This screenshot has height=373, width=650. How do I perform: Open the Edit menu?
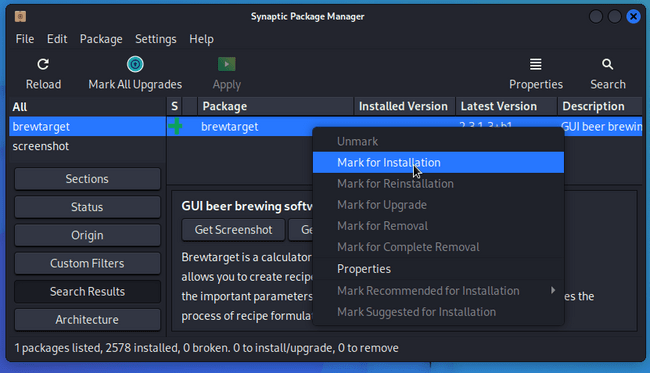click(x=57, y=39)
